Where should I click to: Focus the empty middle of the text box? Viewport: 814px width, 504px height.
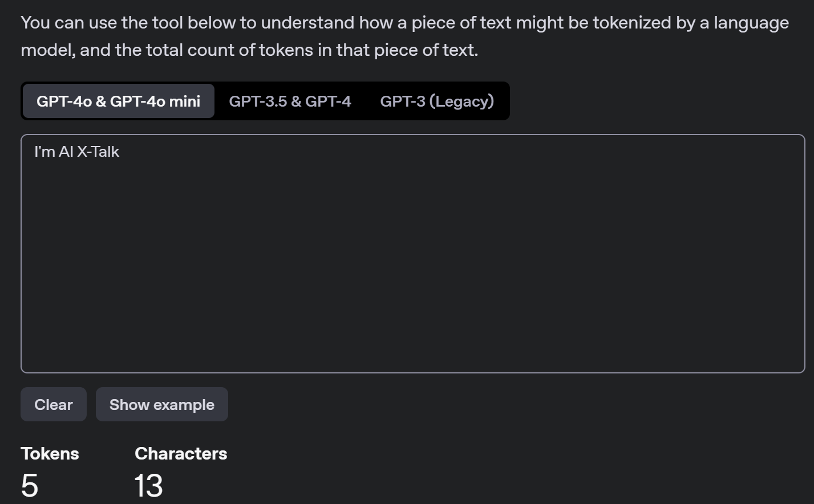412,257
